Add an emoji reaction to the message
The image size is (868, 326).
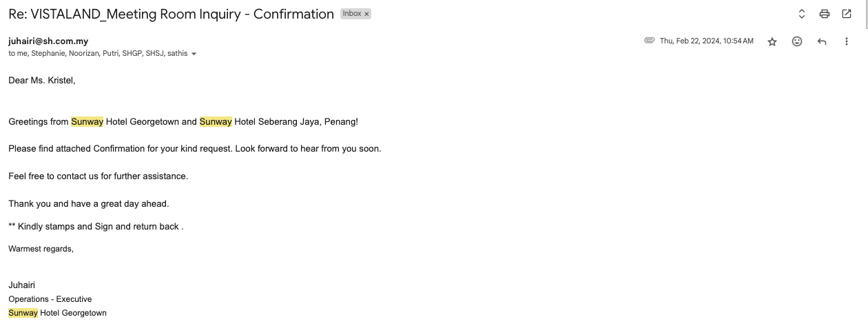[x=797, y=41]
